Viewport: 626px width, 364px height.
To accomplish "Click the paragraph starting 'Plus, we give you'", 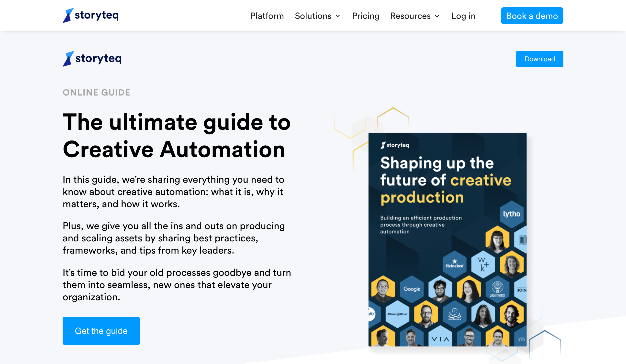I will [x=174, y=238].
